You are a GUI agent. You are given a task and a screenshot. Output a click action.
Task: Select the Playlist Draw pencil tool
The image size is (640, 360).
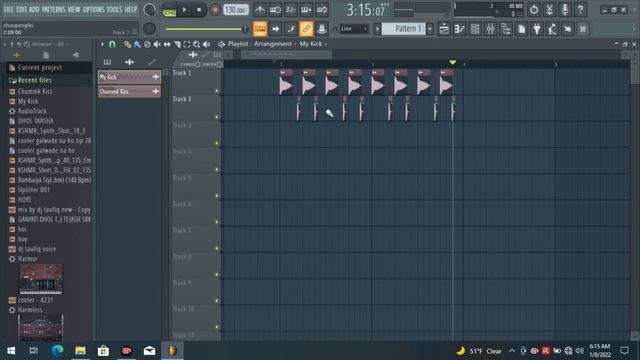pyautogui.click(x=127, y=44)
